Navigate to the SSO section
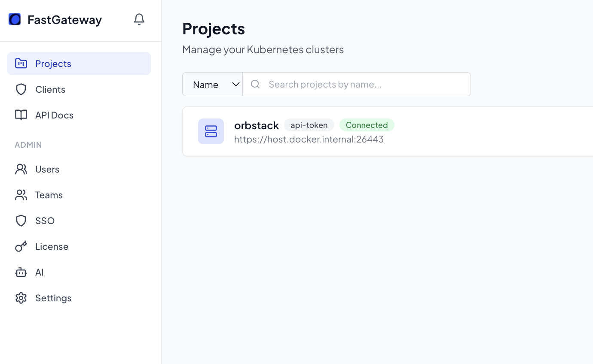Screen dimensions: 593x364 click(x=45, y=221)
